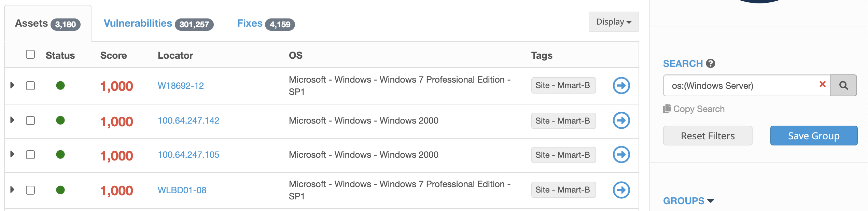This screenshot has height=211, width=868.
Task: Click the green status dot for 100.64.247.105
Action: pyautogui.click(x=60, y=154)
